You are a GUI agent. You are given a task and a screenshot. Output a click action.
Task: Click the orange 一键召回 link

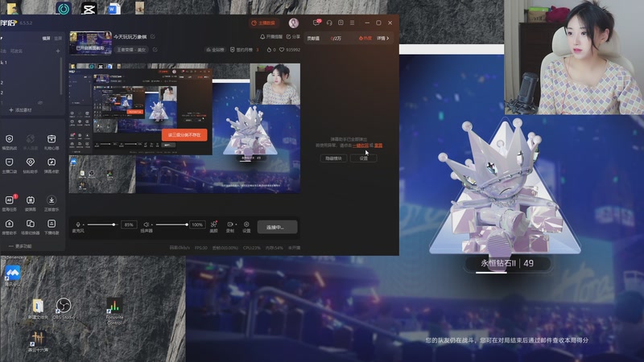coord(360,146)
